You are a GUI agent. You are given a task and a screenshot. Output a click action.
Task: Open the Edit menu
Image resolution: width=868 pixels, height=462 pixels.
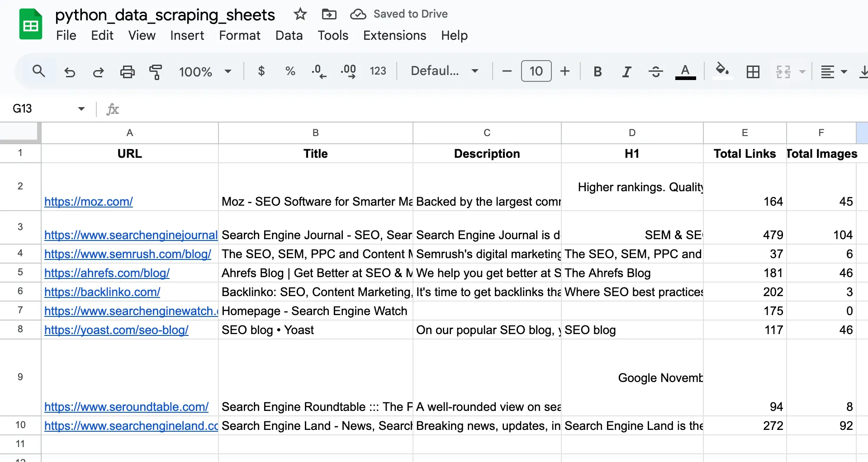click(x=102, y=35)
